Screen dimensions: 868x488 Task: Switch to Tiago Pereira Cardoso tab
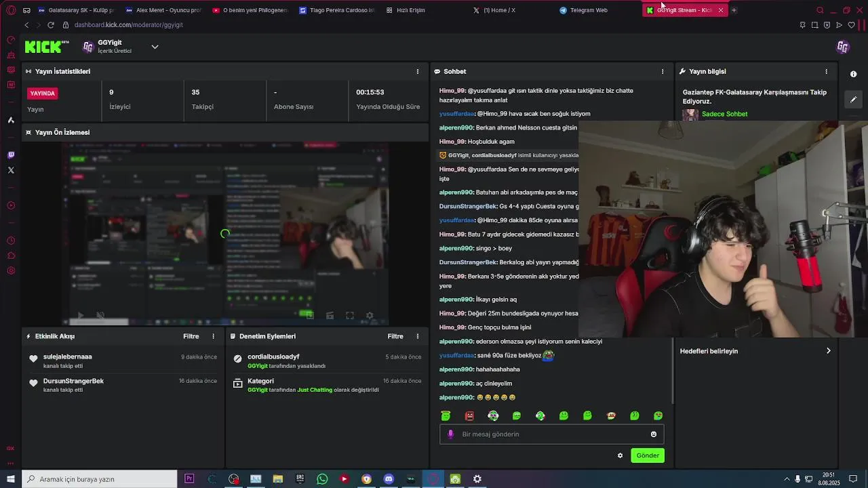pos(337,10)
